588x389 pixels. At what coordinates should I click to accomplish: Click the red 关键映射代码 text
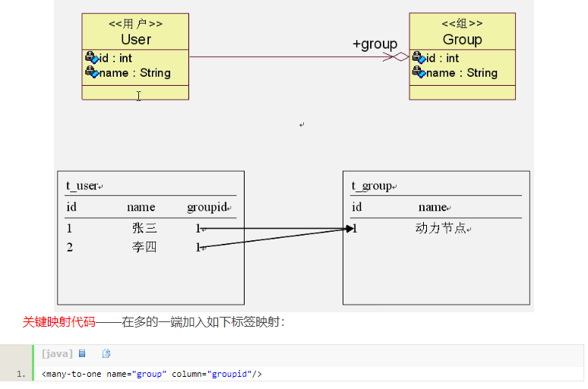click(x=58, y=322)
